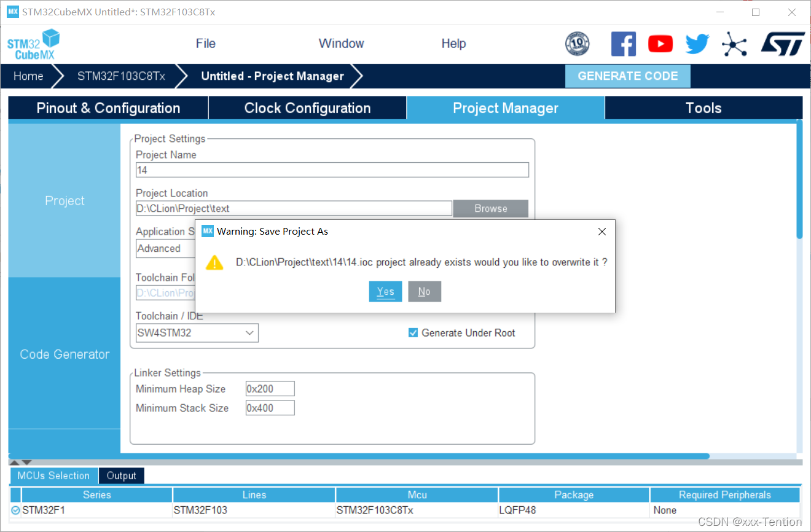
Task: Open the Facebook icon link
Action: pos(623,44)
